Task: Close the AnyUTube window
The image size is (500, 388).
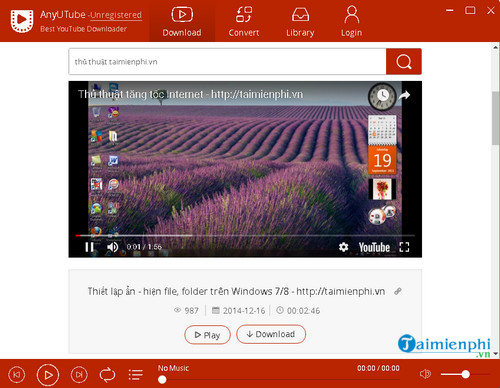Action: (x=491, y=11)
